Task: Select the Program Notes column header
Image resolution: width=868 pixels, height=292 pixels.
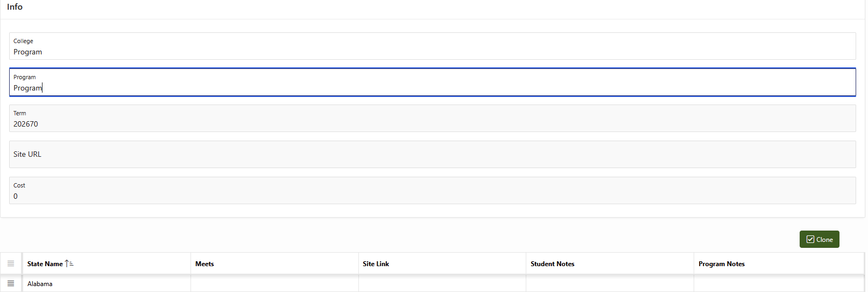Action: [x=721, y=264]
